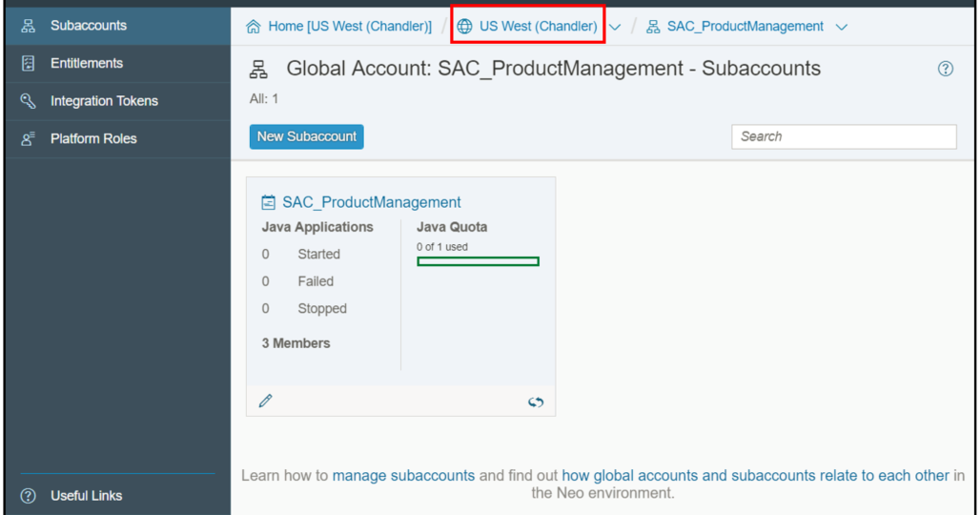The height and width of the screenshot is (515, 980).
Task: Click the 'Java Applications' heading
Action: pos(316,227)
